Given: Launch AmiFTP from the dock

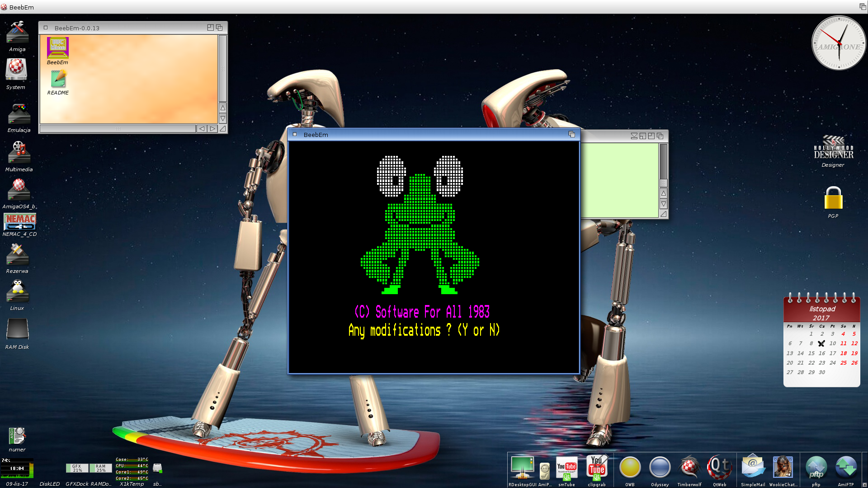Looking at the screenshot, I should click(x=846, y=468).
